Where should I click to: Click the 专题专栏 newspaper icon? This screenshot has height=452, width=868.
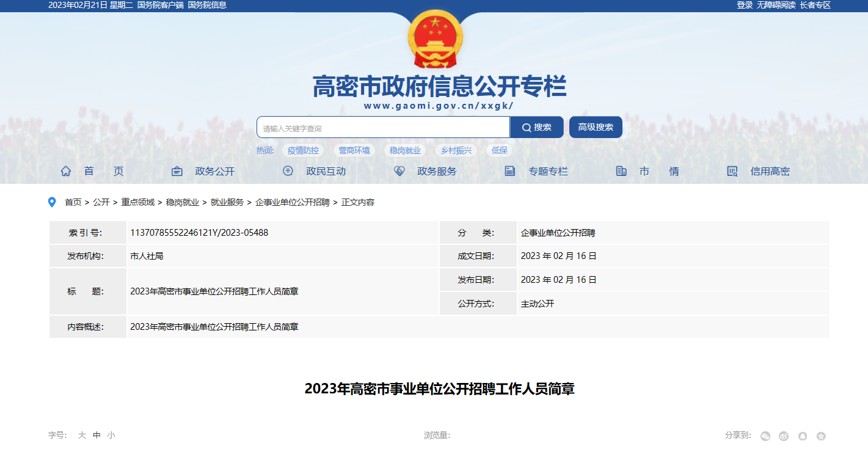[510, 172]
